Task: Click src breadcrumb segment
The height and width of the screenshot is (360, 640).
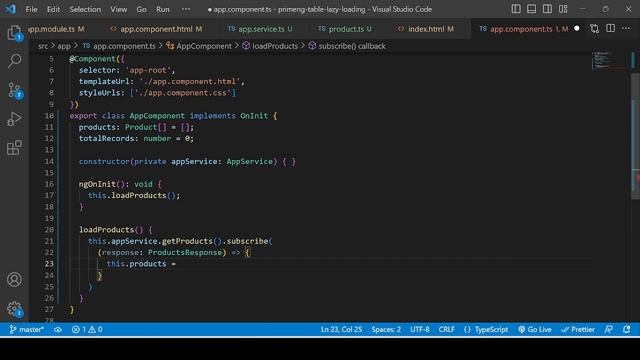Action: pyautogui.click(x=43, y=46)
